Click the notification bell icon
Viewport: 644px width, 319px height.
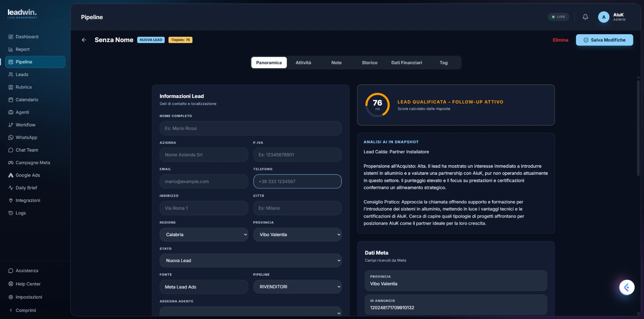tap(585, 17)
